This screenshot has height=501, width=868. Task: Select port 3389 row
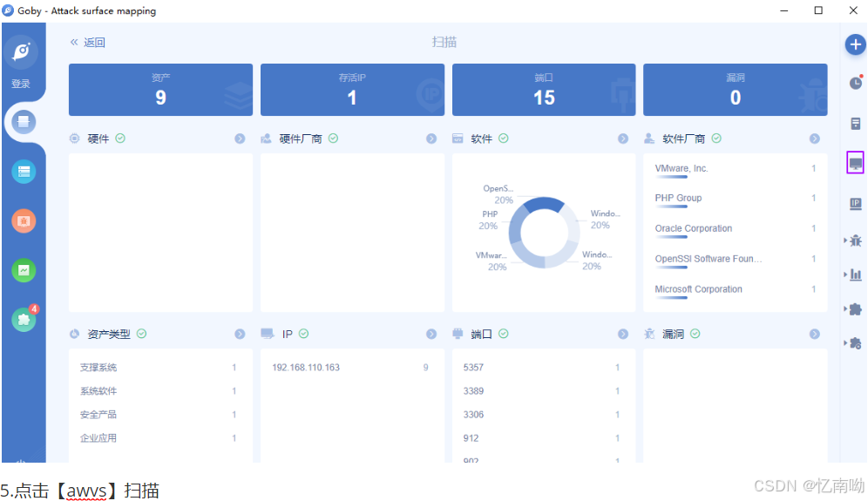tap(541, 391)
